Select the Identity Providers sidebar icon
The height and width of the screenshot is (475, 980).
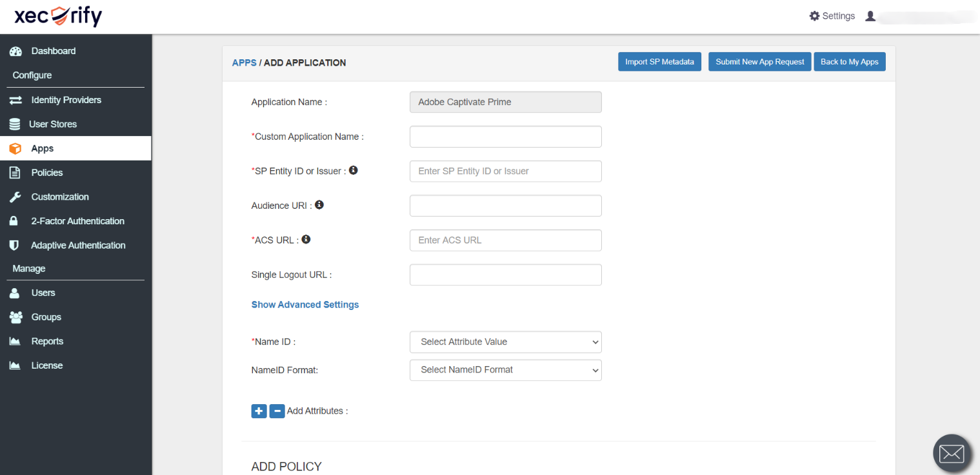[x=15, y=100]
